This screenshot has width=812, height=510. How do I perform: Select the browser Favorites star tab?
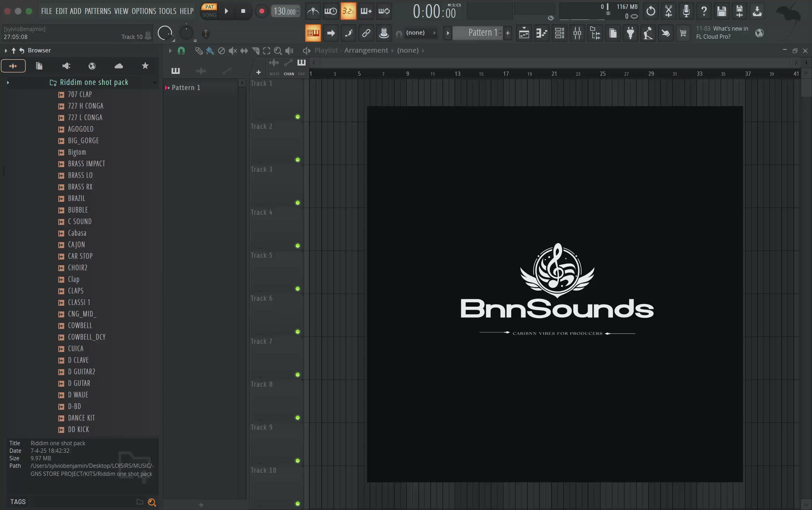click(x=145, y=66)
